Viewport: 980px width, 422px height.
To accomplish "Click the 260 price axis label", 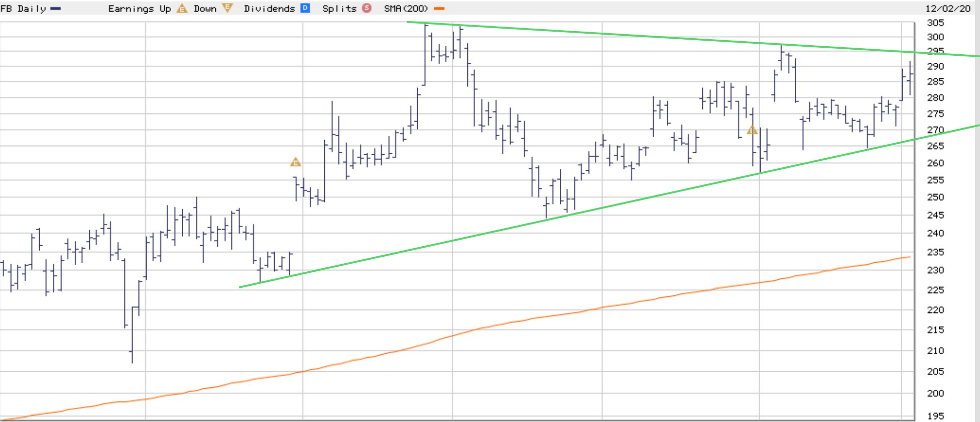I will [x=935, y=163].
